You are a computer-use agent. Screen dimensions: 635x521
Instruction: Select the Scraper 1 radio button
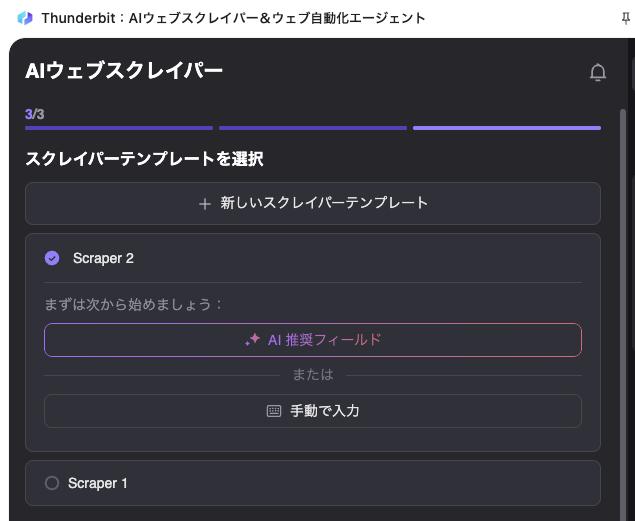click(52, 483)
